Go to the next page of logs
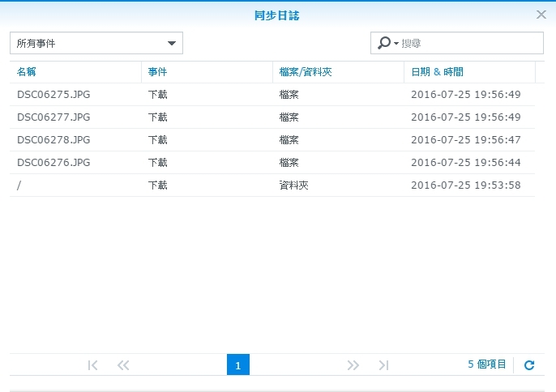 pyautogui.click(x=353, y=365)
